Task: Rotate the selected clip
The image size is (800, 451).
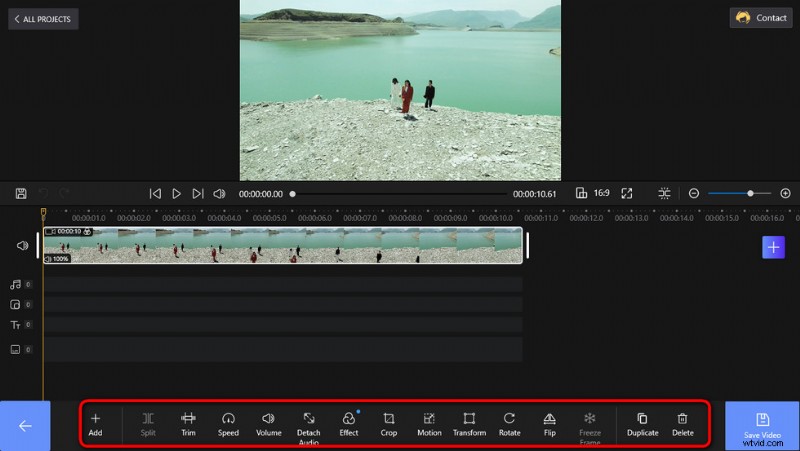Action: 509,424
